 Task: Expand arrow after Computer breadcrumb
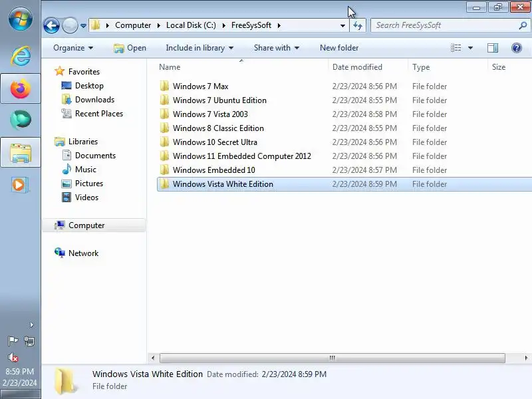tap(158, 26)
